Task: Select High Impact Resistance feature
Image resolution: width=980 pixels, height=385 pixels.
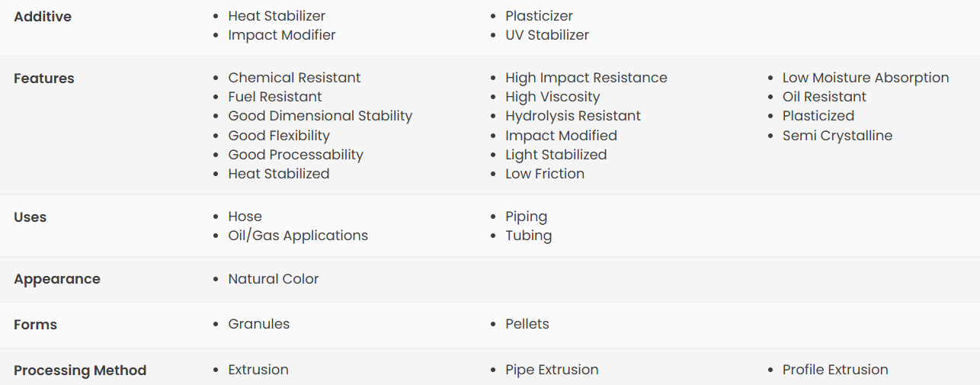Action: coord(586,78)
